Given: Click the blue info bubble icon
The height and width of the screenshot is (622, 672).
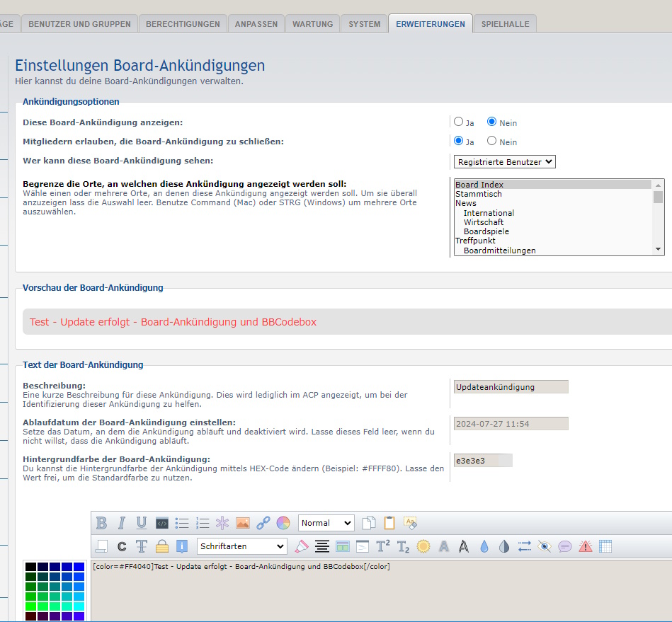Looking at the screenshot, I should [x=182, y=546].
